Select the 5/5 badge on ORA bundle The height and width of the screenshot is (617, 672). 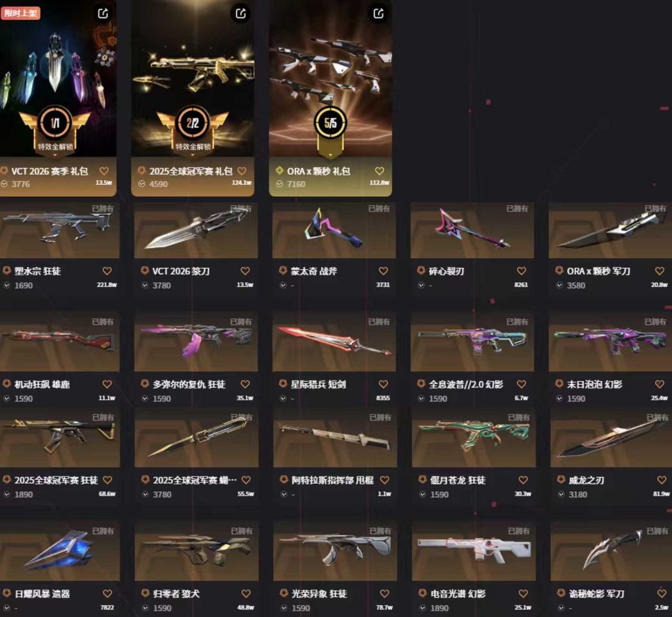click(x=330, y=123)
